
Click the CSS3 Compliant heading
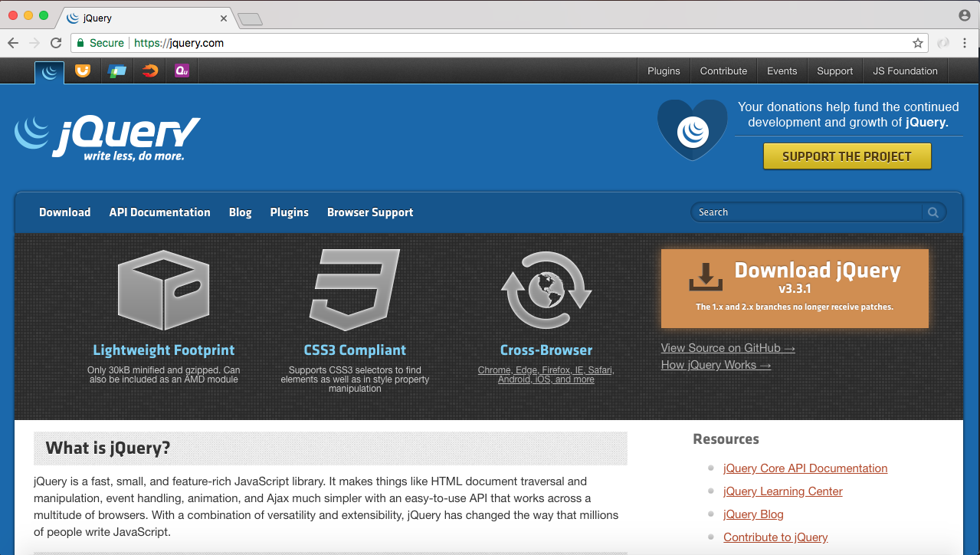click(x=355, y=350)
